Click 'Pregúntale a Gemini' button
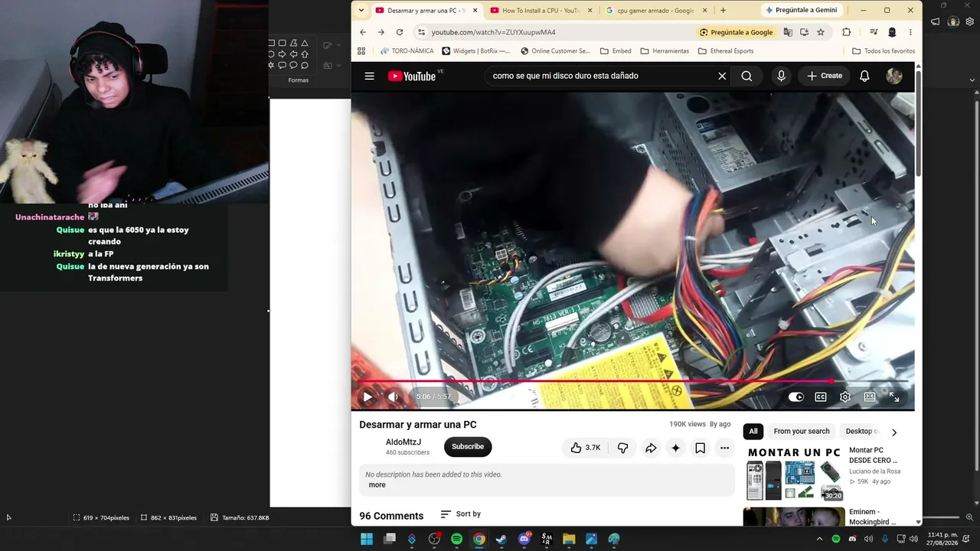 point(801,10)
